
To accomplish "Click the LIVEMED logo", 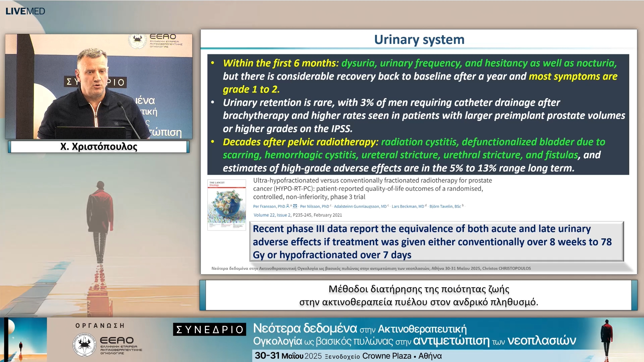I will 25,11.
